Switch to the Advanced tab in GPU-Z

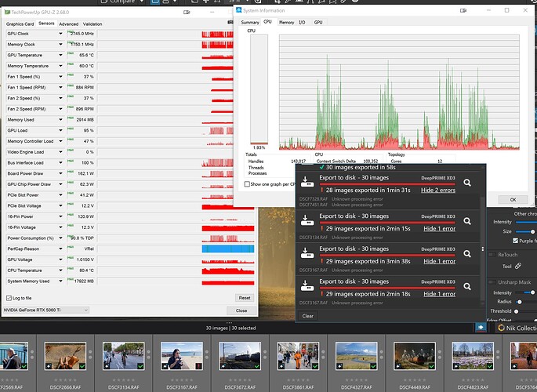[x=68, y=24]
